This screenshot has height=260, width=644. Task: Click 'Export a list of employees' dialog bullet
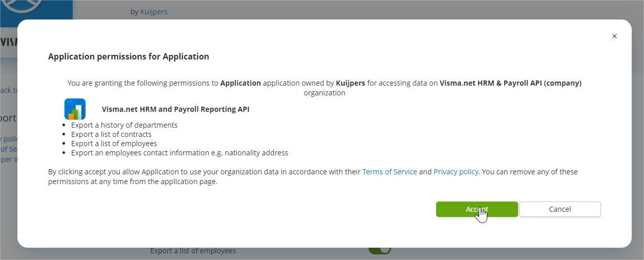(x=114, y=144)
